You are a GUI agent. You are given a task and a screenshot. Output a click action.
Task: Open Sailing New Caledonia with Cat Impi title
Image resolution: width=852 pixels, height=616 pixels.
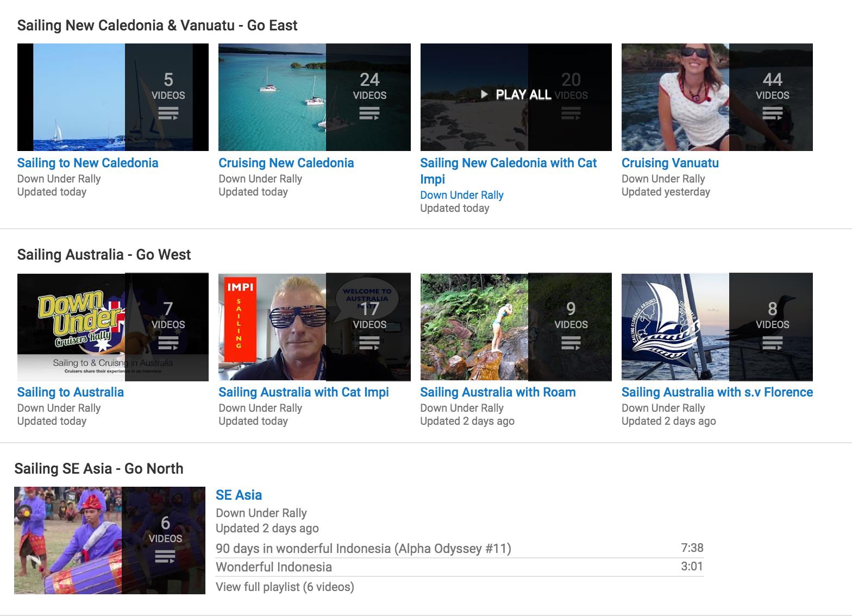coord(508,171)
